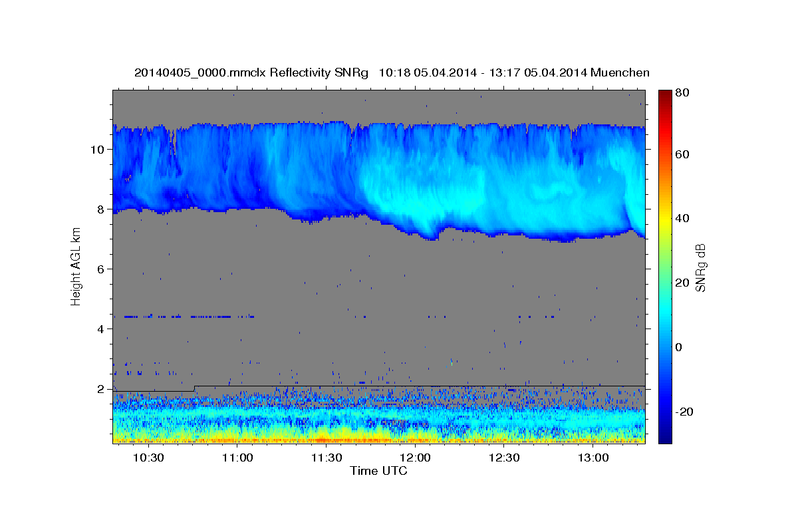Click the plot title text
The image size is (798, 532).
pyautogui.click(x=392, y=72)
